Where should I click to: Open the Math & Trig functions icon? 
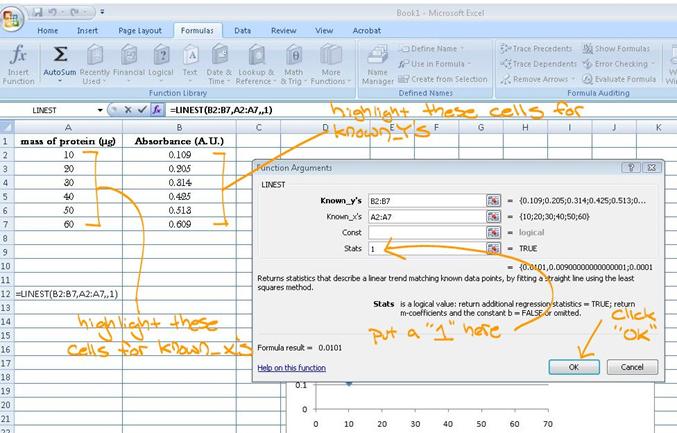(x=294, y=55)
